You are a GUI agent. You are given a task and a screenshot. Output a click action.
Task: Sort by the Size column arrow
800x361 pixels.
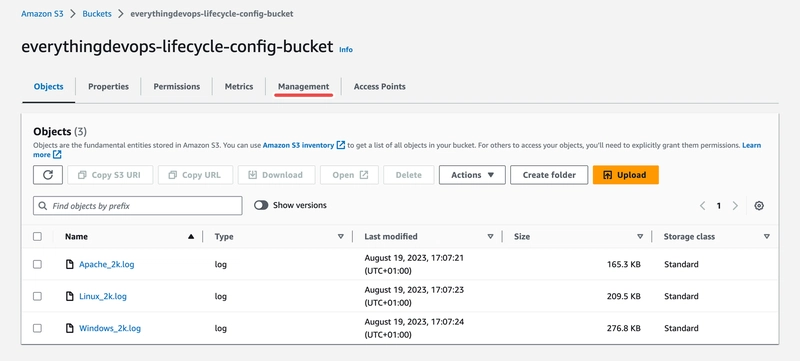(640, 237)
